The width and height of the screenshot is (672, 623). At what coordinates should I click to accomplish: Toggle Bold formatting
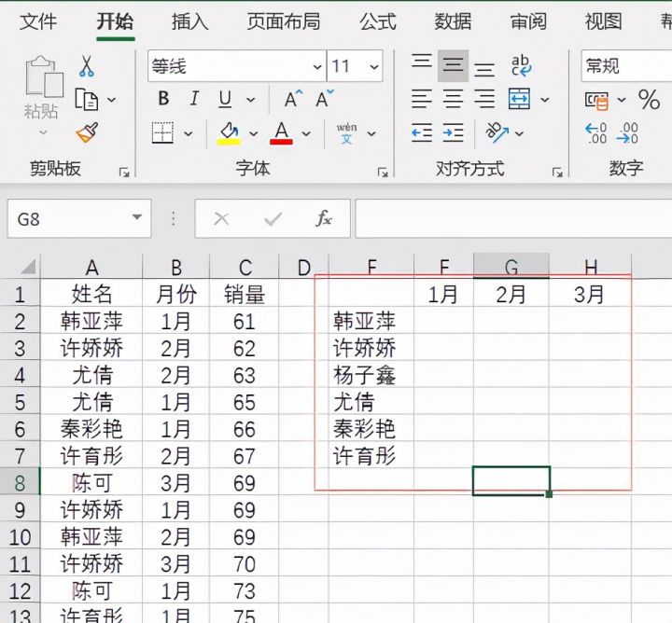coord(163,99)
